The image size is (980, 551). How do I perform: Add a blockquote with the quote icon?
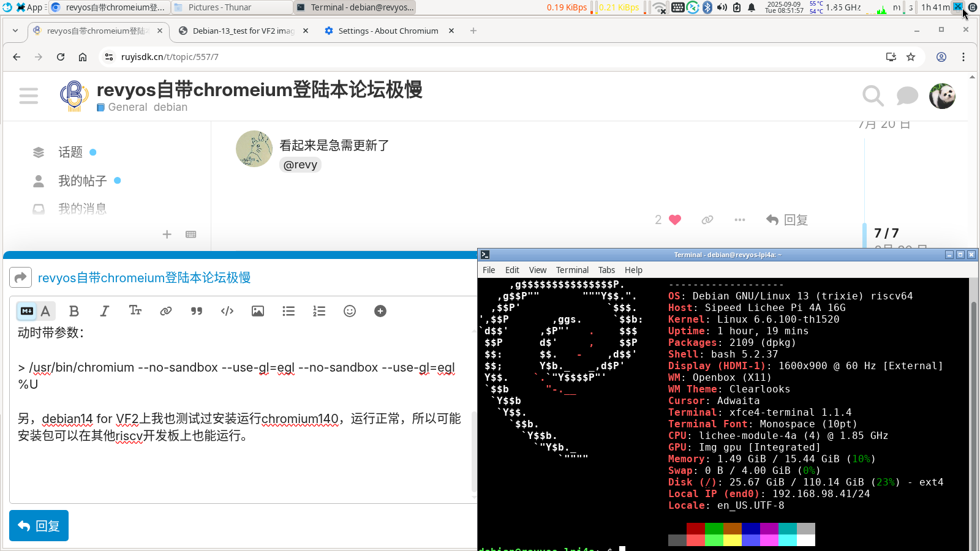(197, 311)
